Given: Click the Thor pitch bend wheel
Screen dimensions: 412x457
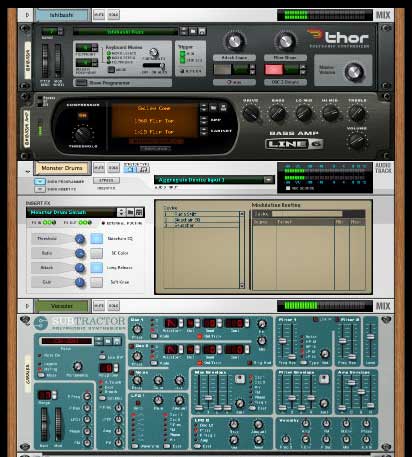Looking at the screenshot, I should (45, 61).
